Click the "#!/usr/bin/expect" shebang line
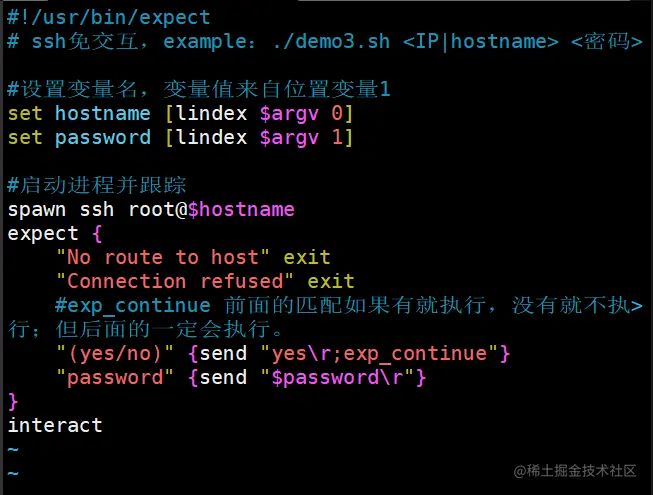Screen dimensions: 653x495 109,17
